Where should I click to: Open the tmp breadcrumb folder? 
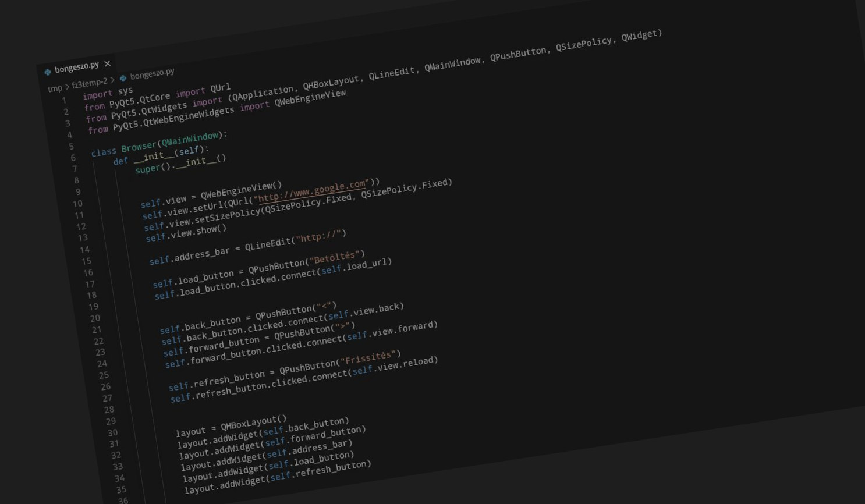point(55,88)
